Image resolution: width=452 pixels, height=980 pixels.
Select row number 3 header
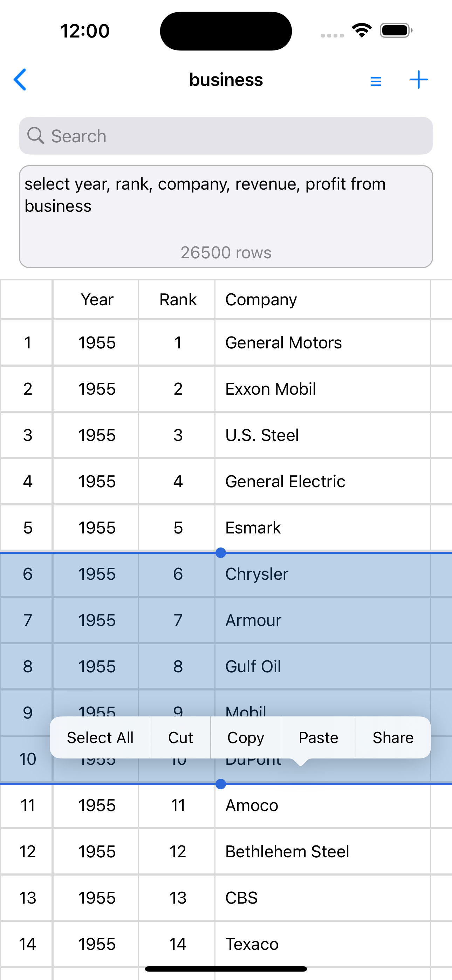tap(27, 435)
